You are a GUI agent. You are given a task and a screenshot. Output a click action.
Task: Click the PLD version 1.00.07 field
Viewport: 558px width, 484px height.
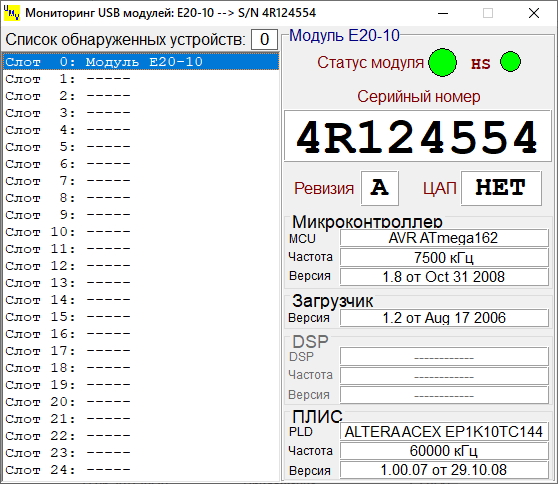(x=444, y=470)
